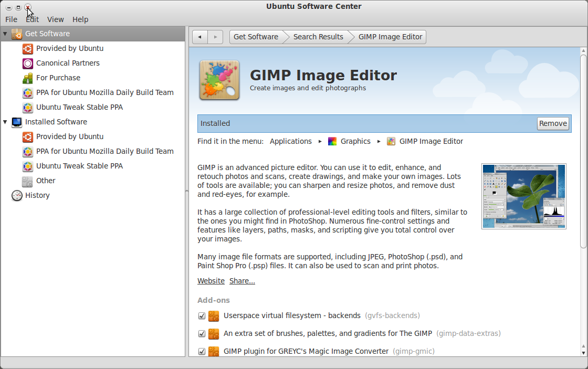Open the GIMP screenshot thumbnail

tap(524, 196)
